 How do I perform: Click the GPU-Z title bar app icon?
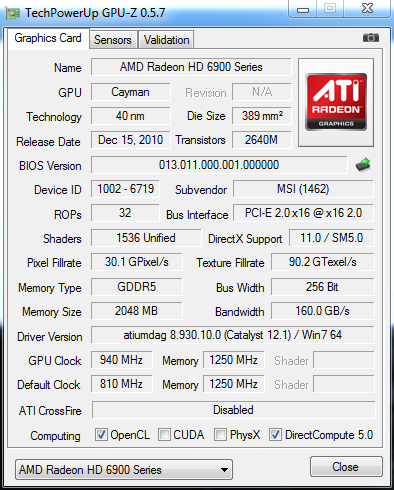point(13,13)
